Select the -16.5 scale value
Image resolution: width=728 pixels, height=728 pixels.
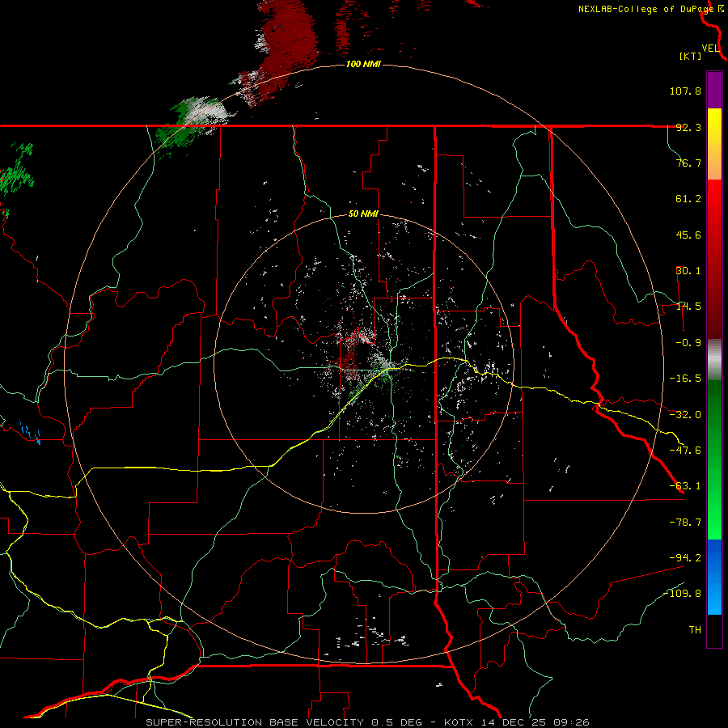tap(685, 379)
